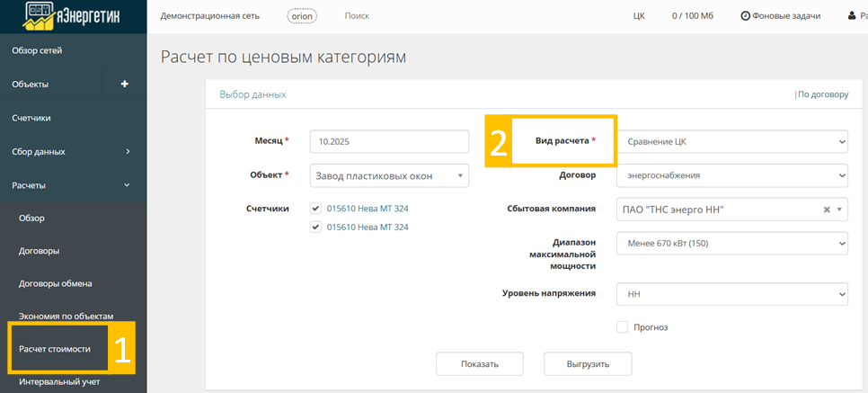Click the plus icon next to Объекты

pyautogui.click(x=125, y=85)
